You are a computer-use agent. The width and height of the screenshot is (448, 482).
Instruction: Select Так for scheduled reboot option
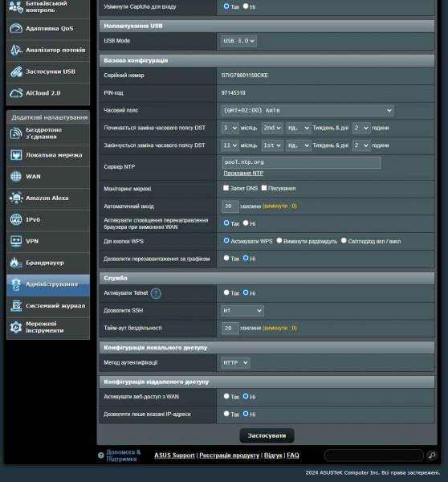226,258
